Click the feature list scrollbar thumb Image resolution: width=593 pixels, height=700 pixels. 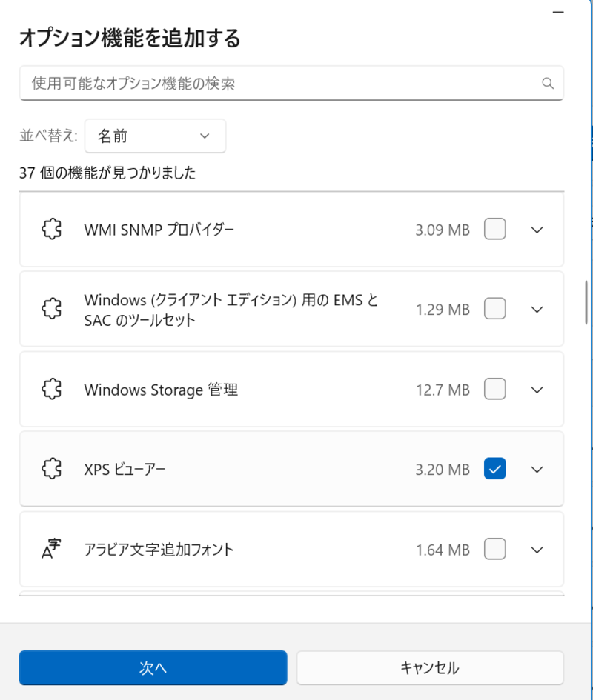click(586, 301)
